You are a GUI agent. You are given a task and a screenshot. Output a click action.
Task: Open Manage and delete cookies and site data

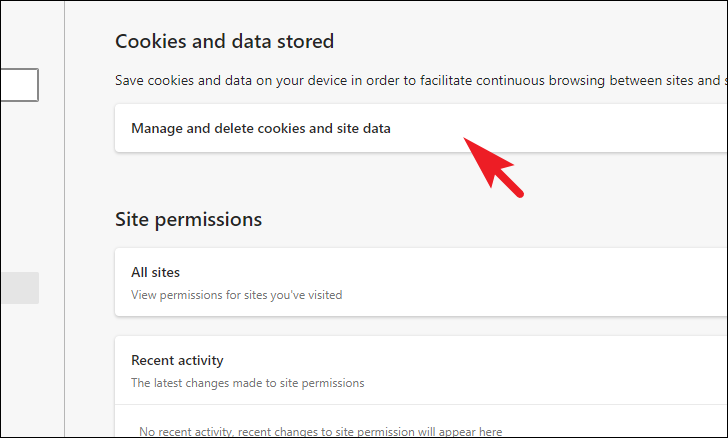421,128
